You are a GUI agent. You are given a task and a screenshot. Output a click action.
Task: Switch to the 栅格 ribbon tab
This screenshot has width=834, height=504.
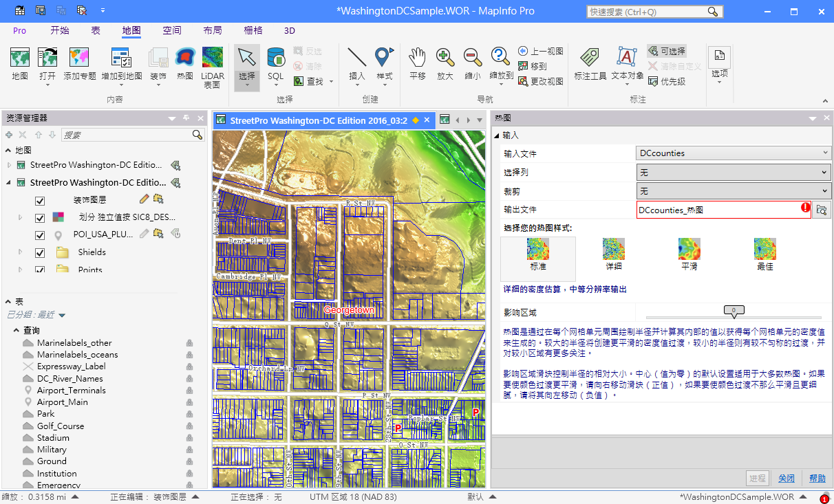pos(253,30)
